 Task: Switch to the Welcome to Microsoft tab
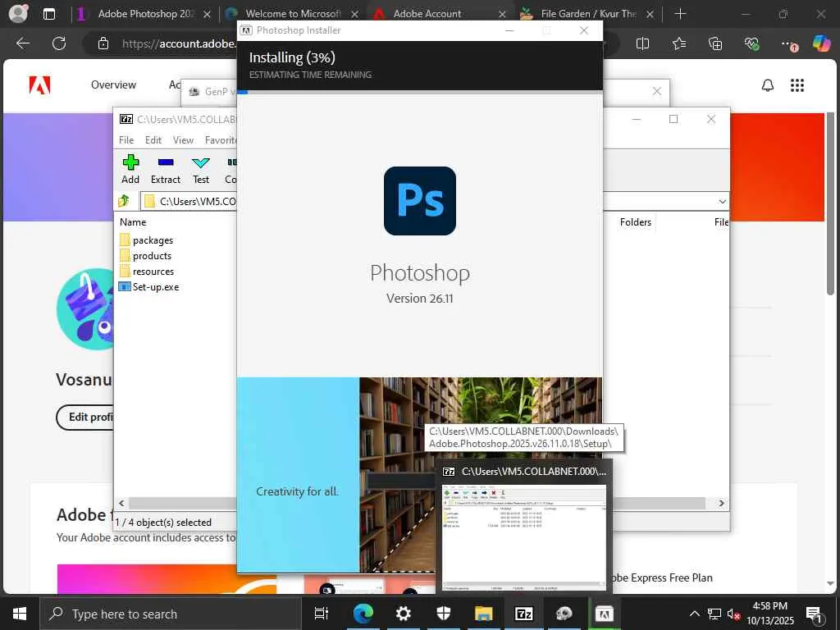(x=292, y=14)
